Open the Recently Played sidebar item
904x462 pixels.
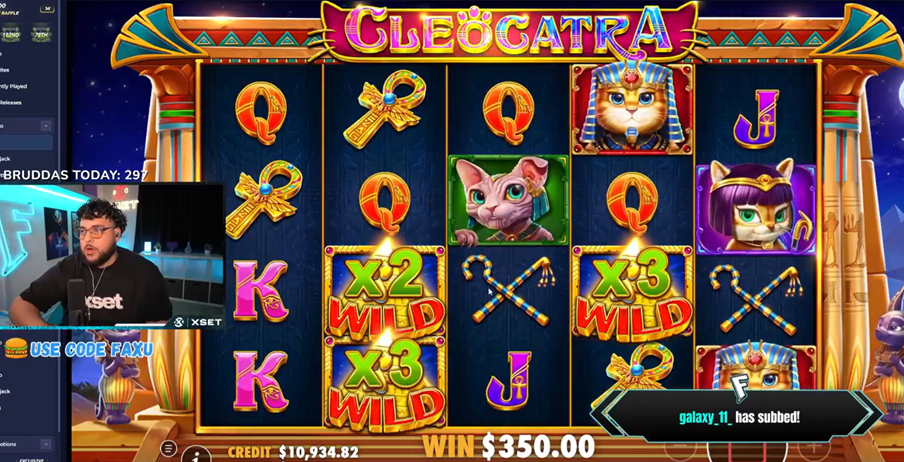coord(13,86)
